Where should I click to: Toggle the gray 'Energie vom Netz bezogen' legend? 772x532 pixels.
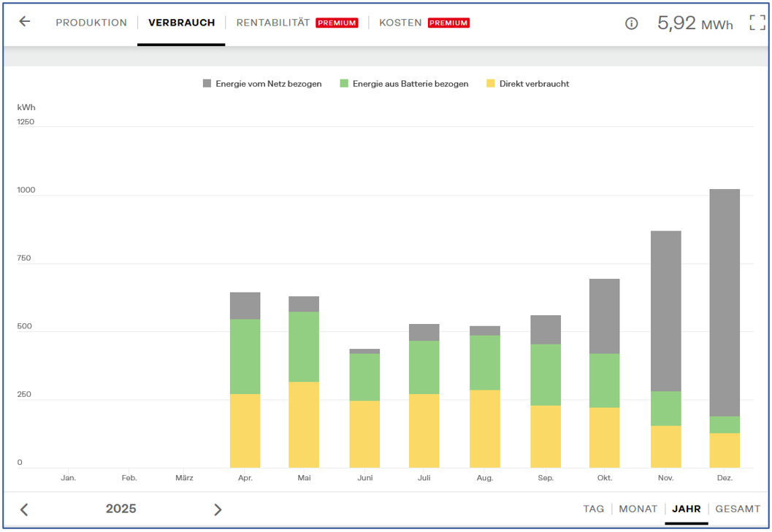[x=262, y=84]
